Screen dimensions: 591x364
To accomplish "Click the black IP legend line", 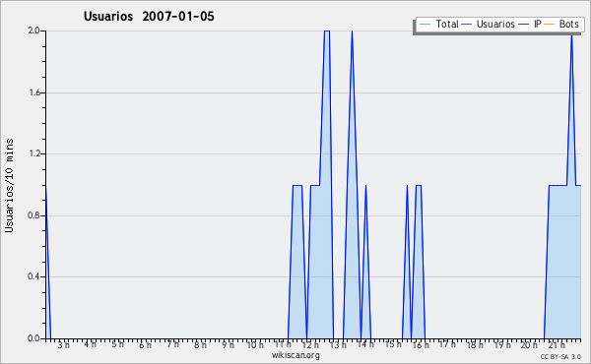I will pos(524,25).
